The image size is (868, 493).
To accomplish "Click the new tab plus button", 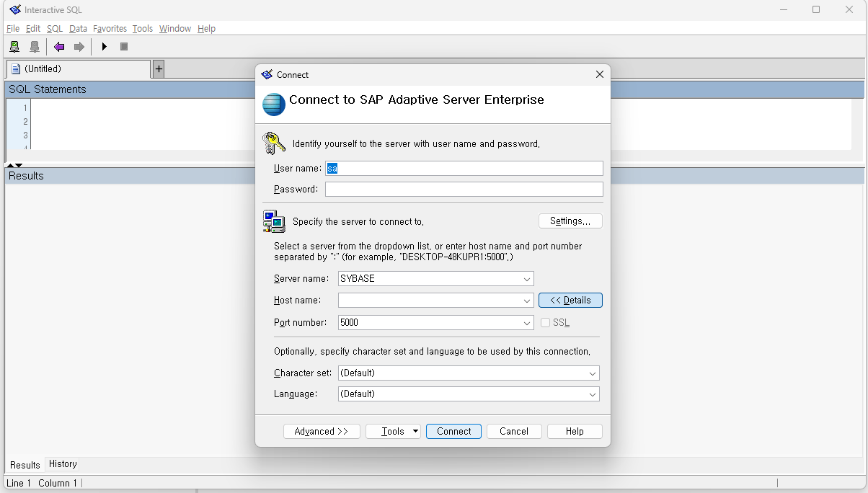I will point(159,69).
